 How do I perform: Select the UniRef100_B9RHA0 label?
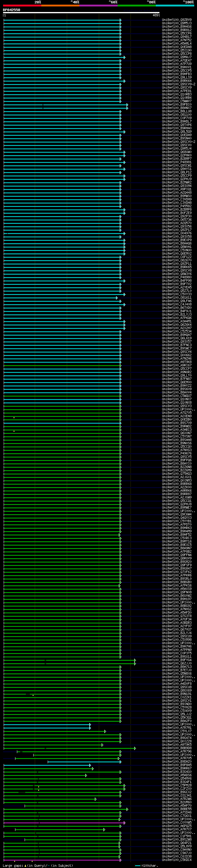[x=177, y=128]
